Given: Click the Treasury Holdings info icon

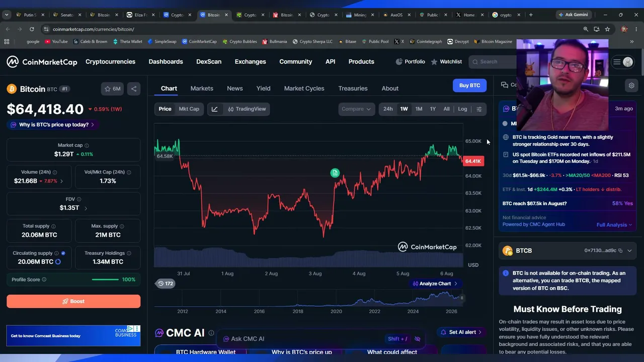Looking at the screenshot, I should [x=129, y=253].
